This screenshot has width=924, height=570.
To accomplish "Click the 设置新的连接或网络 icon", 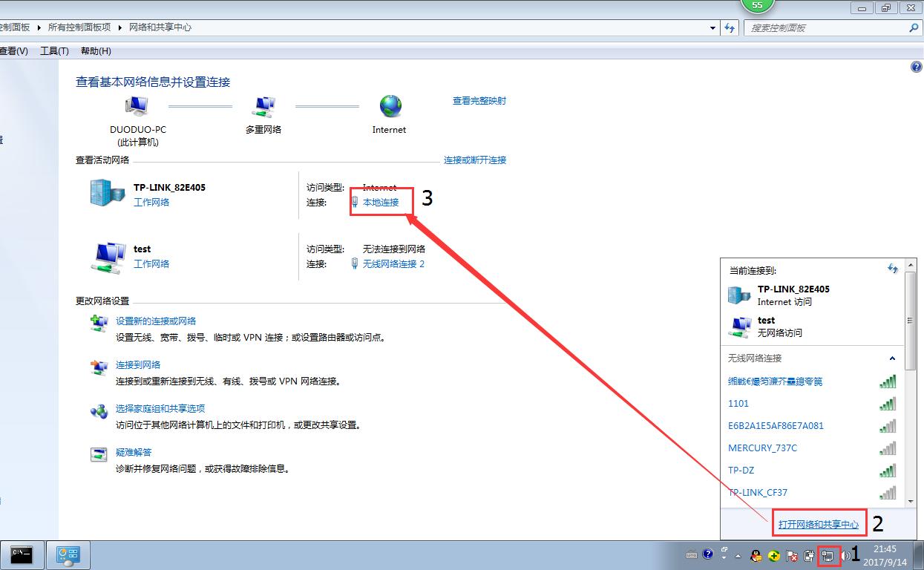I will (x=99, y=323).
